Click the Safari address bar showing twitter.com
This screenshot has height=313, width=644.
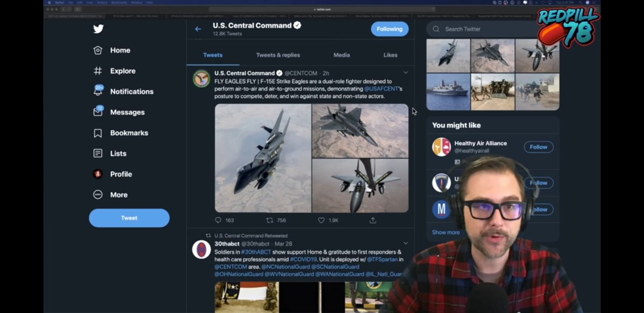(x=322, y=9)
